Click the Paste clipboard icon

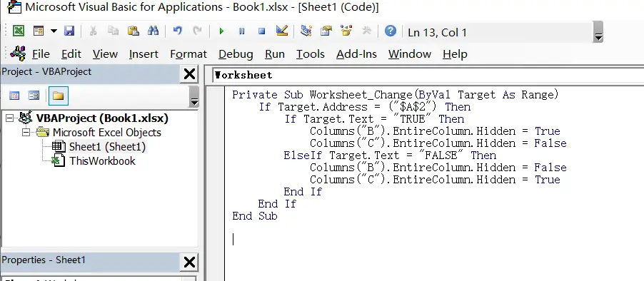[133, 31]
